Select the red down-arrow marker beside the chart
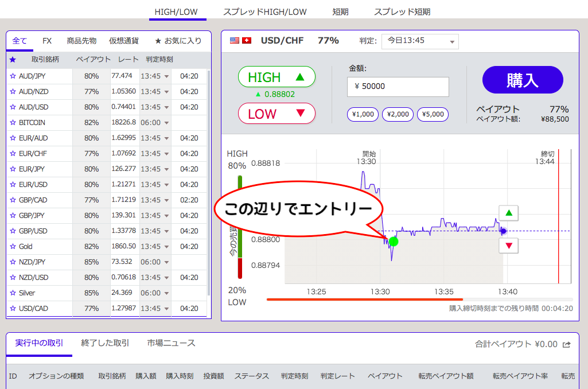588x389 pixels. click(508, 245)
